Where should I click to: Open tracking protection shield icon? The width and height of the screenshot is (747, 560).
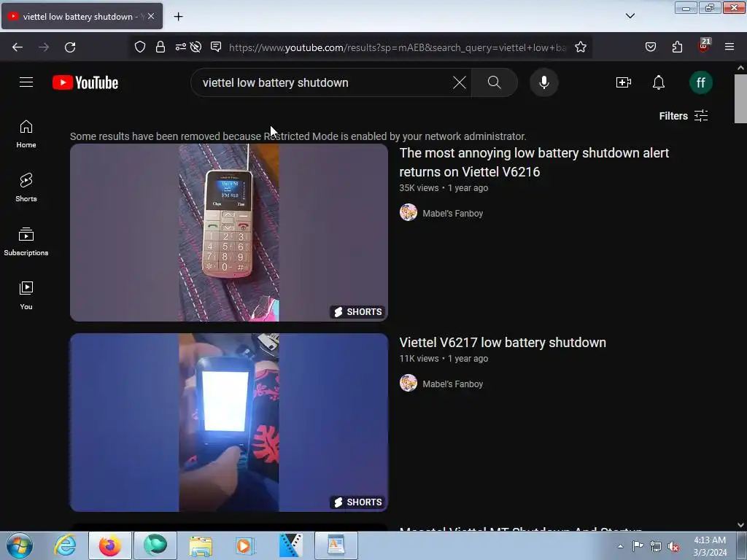coord(139,47)
